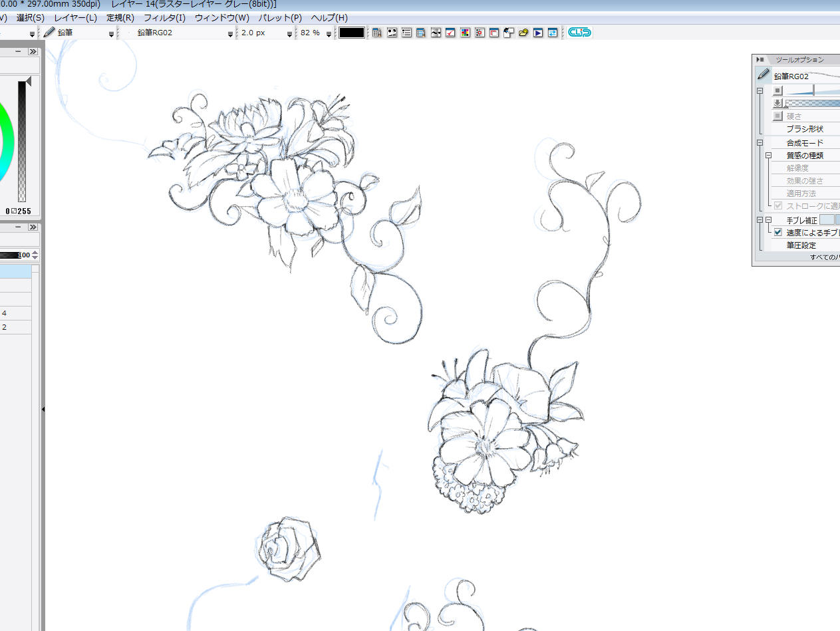Click the pencil icon in Tool Options panel
Viewport: 840px width, 631px height.
[764, 75]
